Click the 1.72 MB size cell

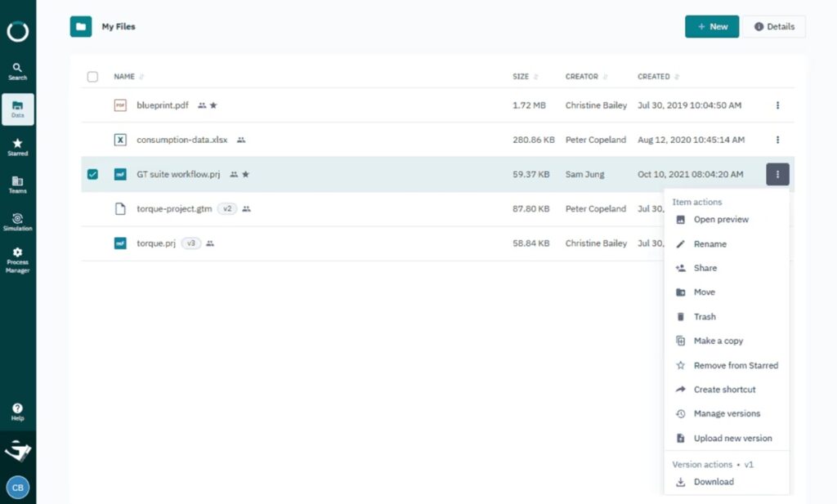(x=529, y=105)
